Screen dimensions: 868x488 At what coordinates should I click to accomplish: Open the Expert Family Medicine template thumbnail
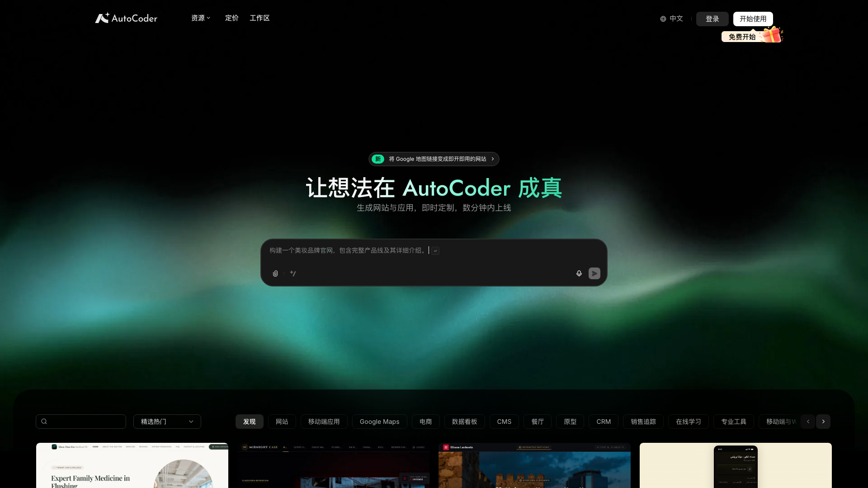coord(132,465)
